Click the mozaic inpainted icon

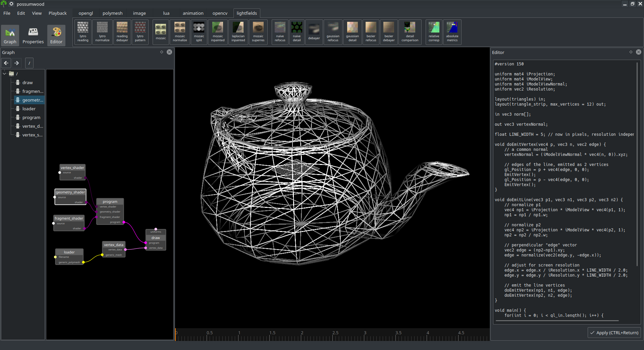coord(218,32)
